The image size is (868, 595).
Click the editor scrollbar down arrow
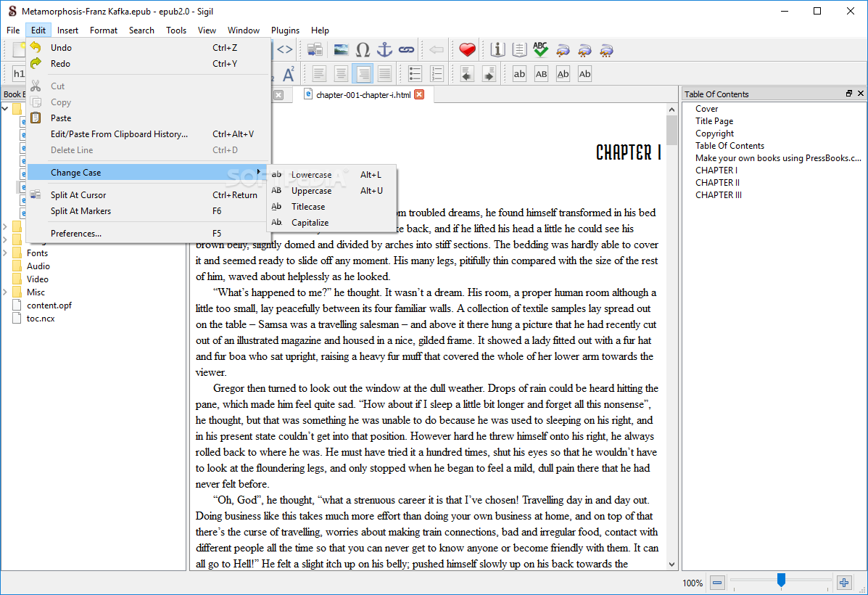click(x=671, y=565)
